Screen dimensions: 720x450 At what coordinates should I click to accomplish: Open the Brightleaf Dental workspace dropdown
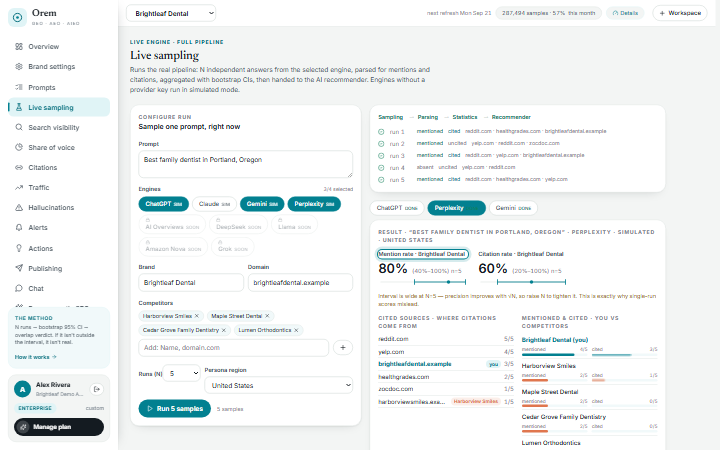(x=171, y=13)
